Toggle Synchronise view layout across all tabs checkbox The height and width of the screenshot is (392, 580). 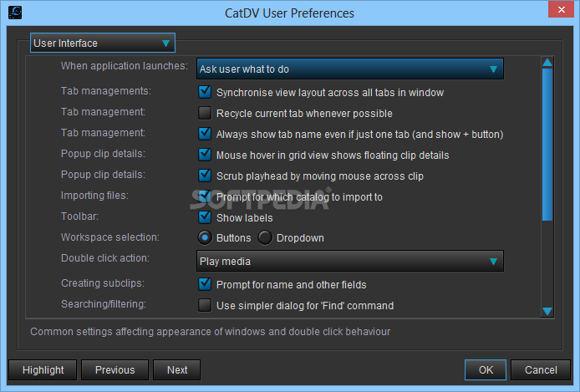(x=205, y=92)
